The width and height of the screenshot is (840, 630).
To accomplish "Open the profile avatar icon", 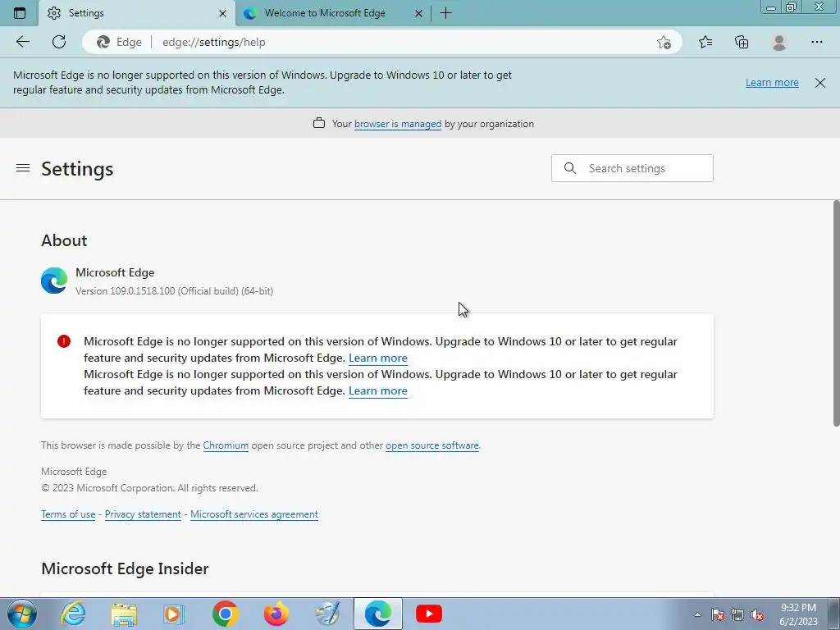I will [x=779, y=42].
